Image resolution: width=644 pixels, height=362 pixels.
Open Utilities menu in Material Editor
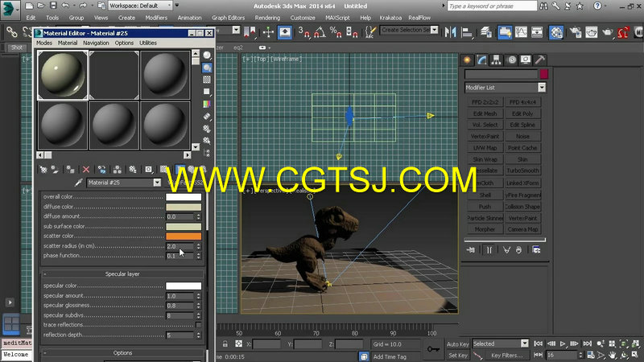tap(148, 43)
